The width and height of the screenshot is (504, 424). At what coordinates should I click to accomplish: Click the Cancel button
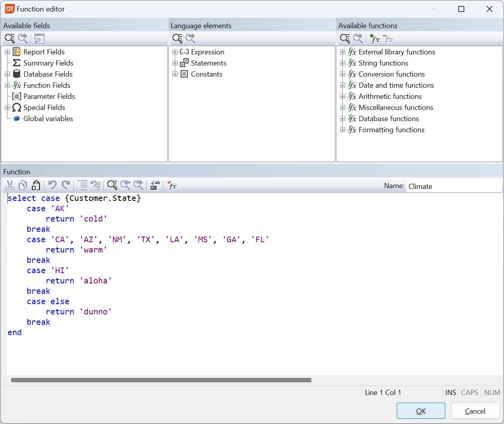[475, 411]
